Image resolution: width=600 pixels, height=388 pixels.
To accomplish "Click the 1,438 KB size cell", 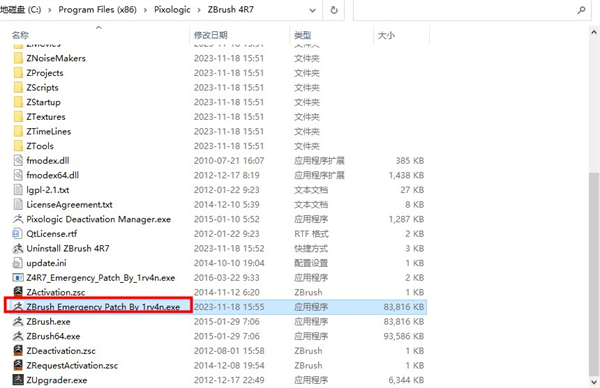I will point(406,175).
